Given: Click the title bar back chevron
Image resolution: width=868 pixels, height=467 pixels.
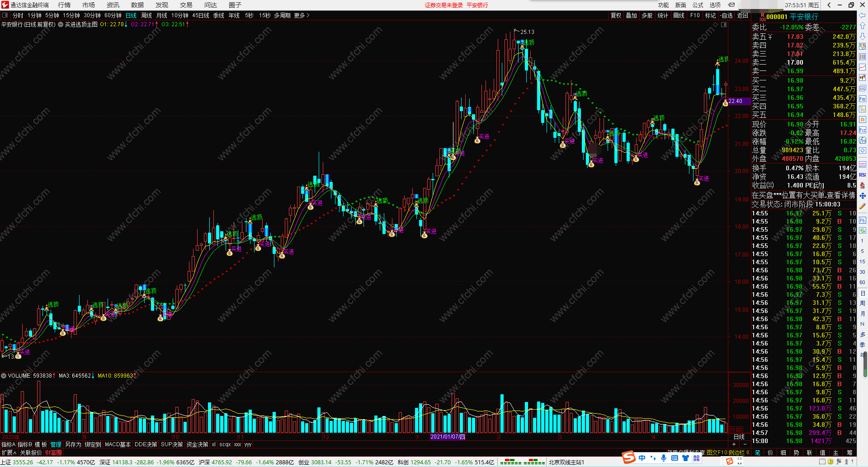Looking at the screenshot, I should pos(829,5).
